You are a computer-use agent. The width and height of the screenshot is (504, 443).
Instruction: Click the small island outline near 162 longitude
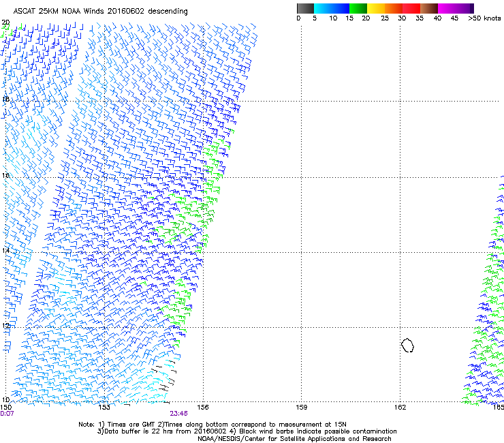407,345
